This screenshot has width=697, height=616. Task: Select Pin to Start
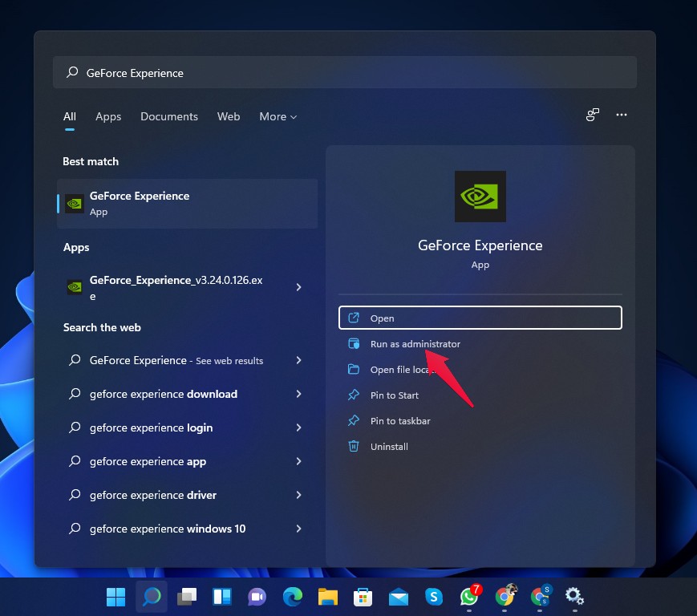pos(480,395)
